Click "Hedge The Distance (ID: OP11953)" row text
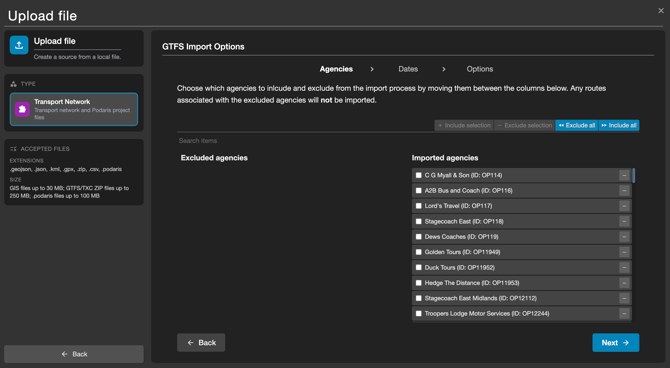This screenshot has height=368, width=670. tap(472, 283)
